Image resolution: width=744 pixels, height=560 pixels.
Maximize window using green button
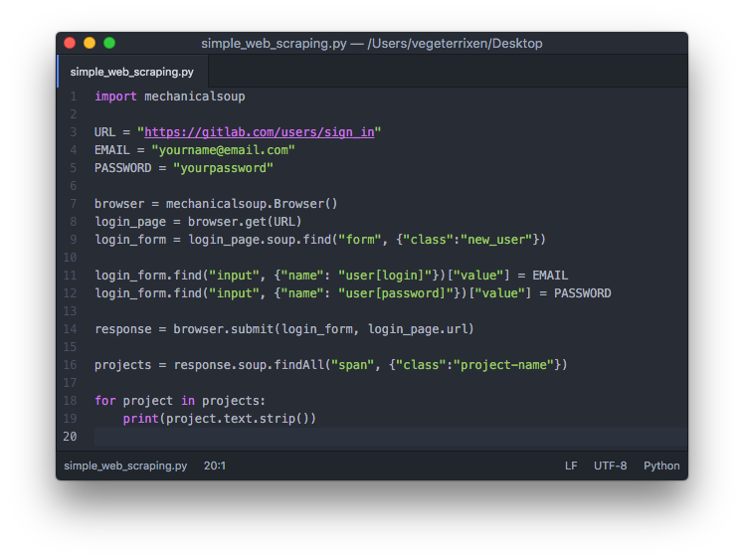pos(109,43)
